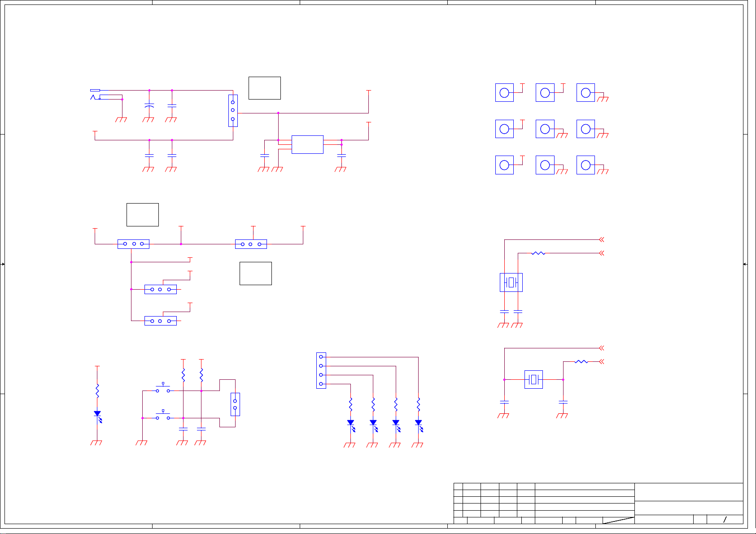Select the resistor above the standalone LED

97,391
